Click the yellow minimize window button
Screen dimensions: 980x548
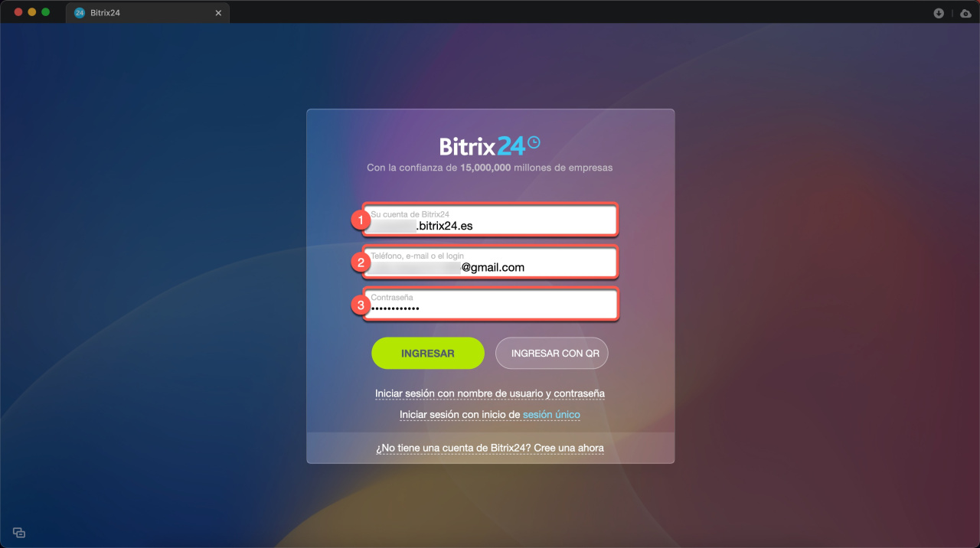point(32,12)
